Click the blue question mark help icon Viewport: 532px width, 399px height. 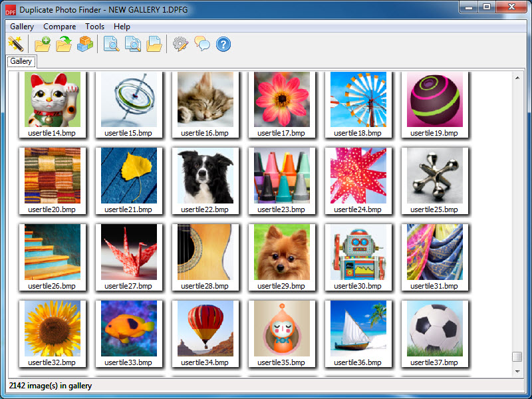(x=223, y=45)
